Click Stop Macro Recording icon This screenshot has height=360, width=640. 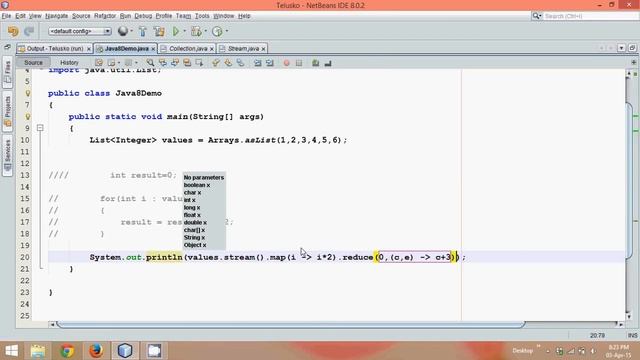(299, 63)
